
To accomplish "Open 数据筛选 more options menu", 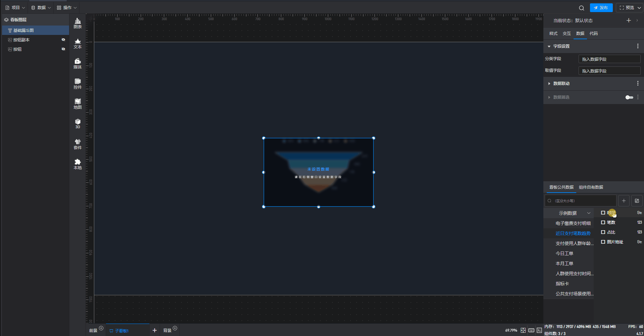I will click(638, 97).
